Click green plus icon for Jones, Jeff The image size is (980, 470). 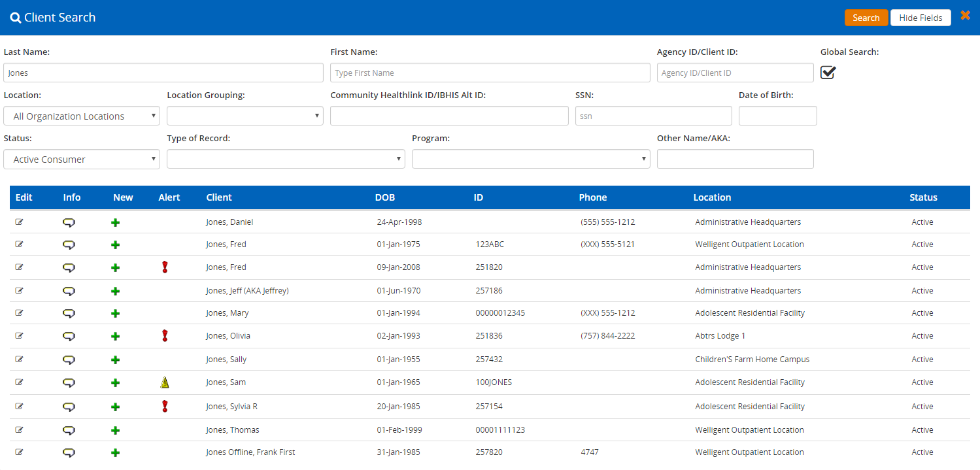(116, 291)
